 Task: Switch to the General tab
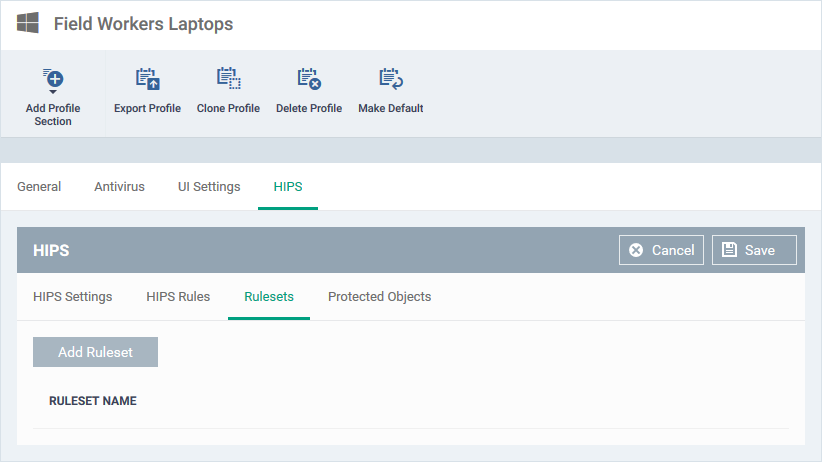click(39, 187)
